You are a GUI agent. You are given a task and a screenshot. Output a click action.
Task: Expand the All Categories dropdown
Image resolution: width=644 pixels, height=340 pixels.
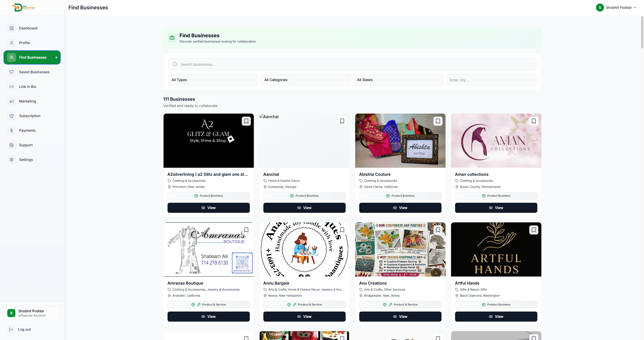click(306, 80)
